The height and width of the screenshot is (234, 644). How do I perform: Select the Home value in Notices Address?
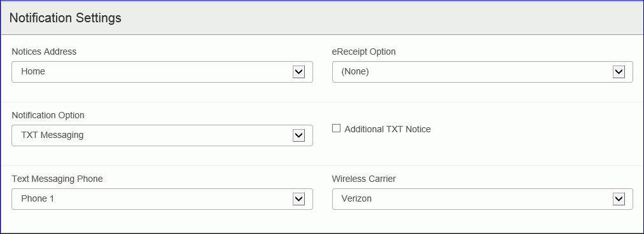click(x=33, y=71)
